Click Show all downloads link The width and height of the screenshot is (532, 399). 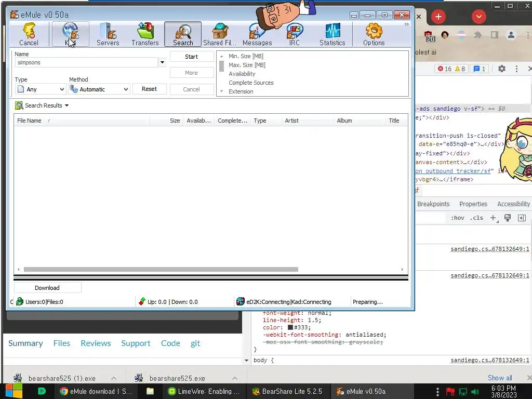(x=500, y=378)
